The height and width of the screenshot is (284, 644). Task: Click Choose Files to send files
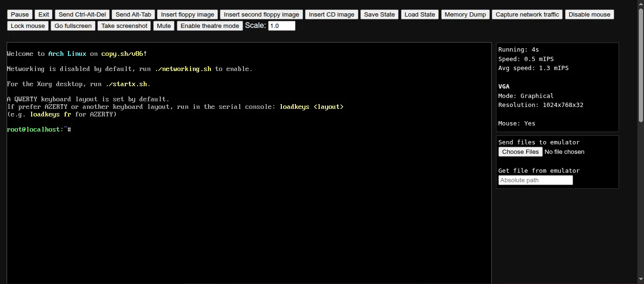tap(521, 152)
